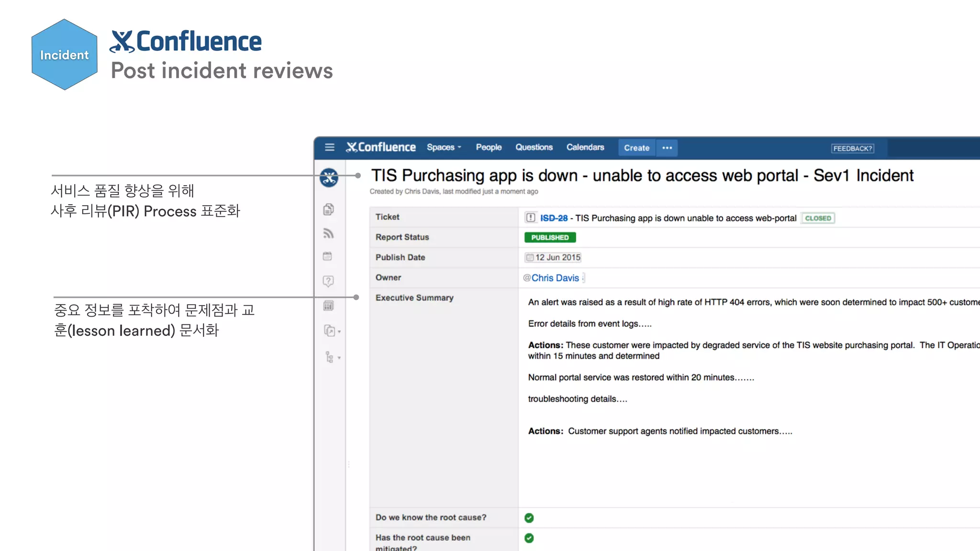This screenshot has width=980, height=551.
Task: Open the Questions menu in top navigation
Action: (534, 147)
